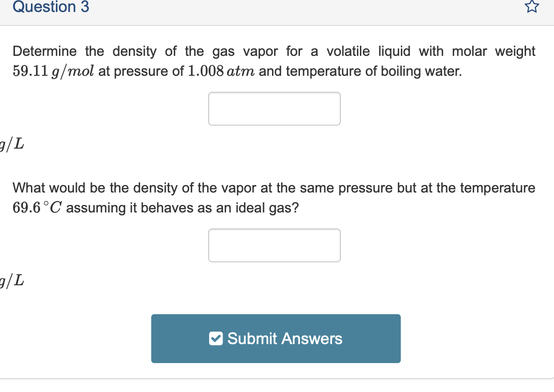
Task: Focus the answer field below the boiling question
Action: [275, 109]
